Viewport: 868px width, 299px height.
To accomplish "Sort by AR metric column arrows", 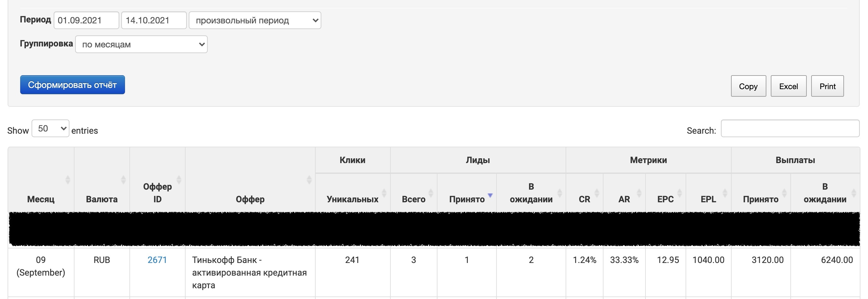I will point(639,193).
